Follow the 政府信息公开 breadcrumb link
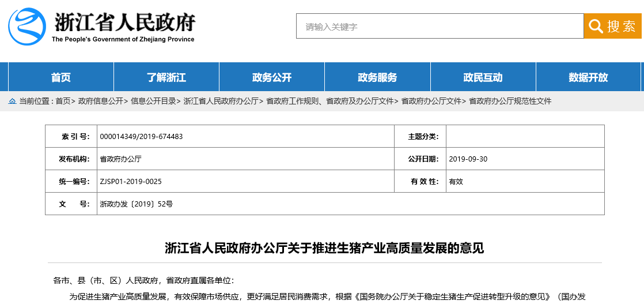The height and width of the screenshot is (304, 644). coord(100,101)
